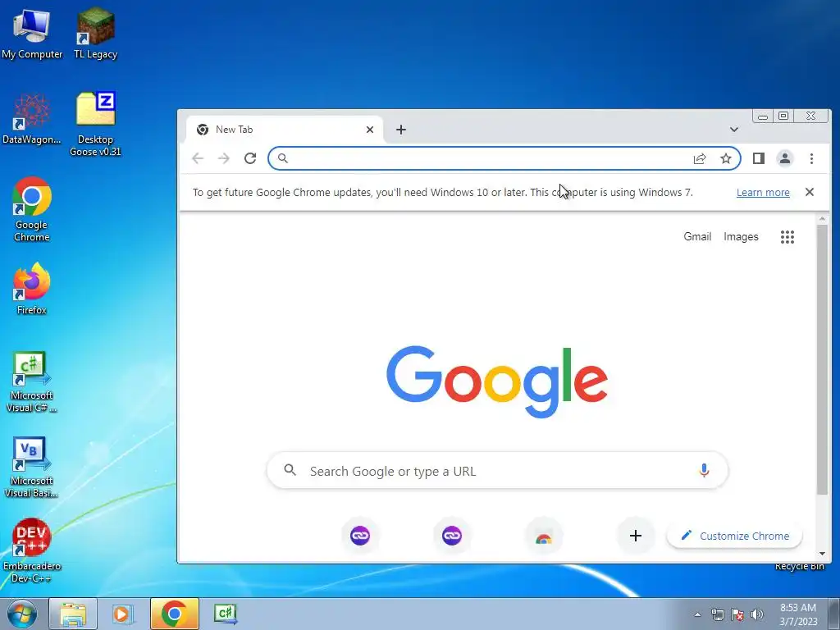This screenshot has height=630, width=840.
Task: Add a shortcut with the plus tile
Action: (x=636, y=535)
